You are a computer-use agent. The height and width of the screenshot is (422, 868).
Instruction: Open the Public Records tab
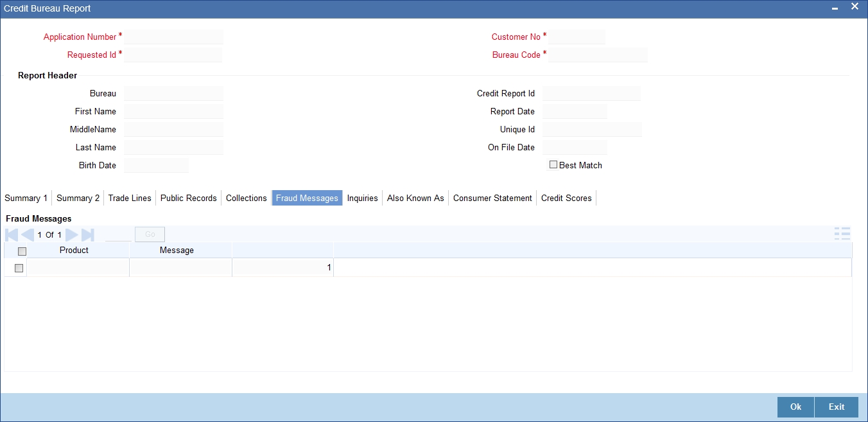pyautogui.click(x=189, y=198)
